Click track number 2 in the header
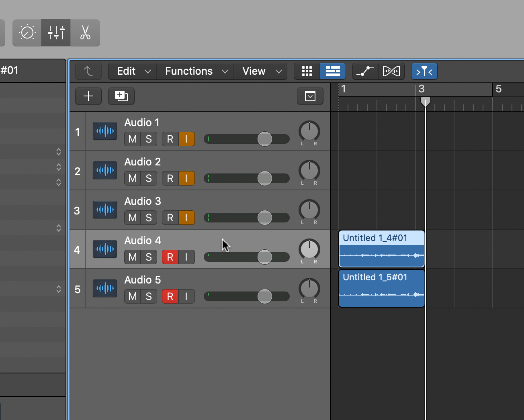Screen dimensions: 524x420 78,171
